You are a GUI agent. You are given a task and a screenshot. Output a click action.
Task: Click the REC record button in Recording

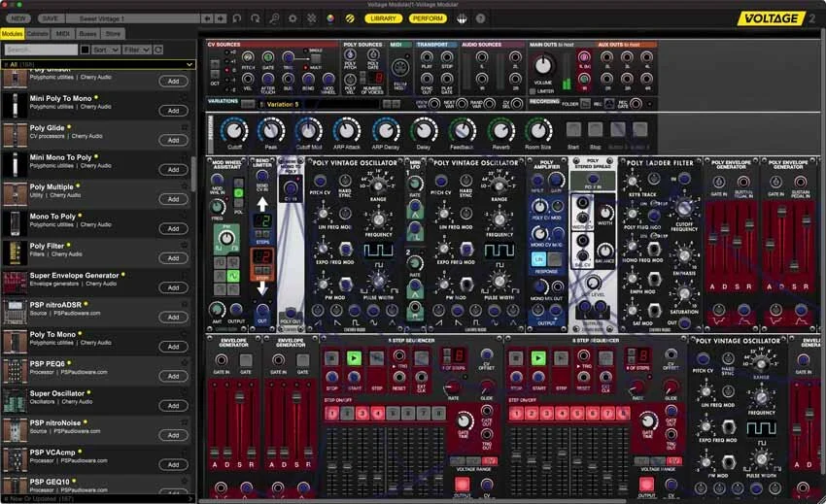click(609, 104)
